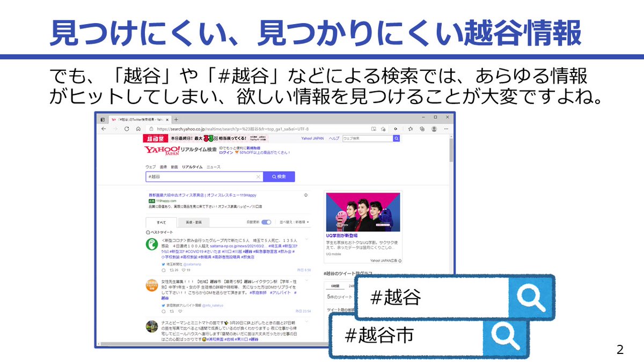This screenshot has height=362, width=644.
Task: Go to browser home page icon
Action: point(138,129)
